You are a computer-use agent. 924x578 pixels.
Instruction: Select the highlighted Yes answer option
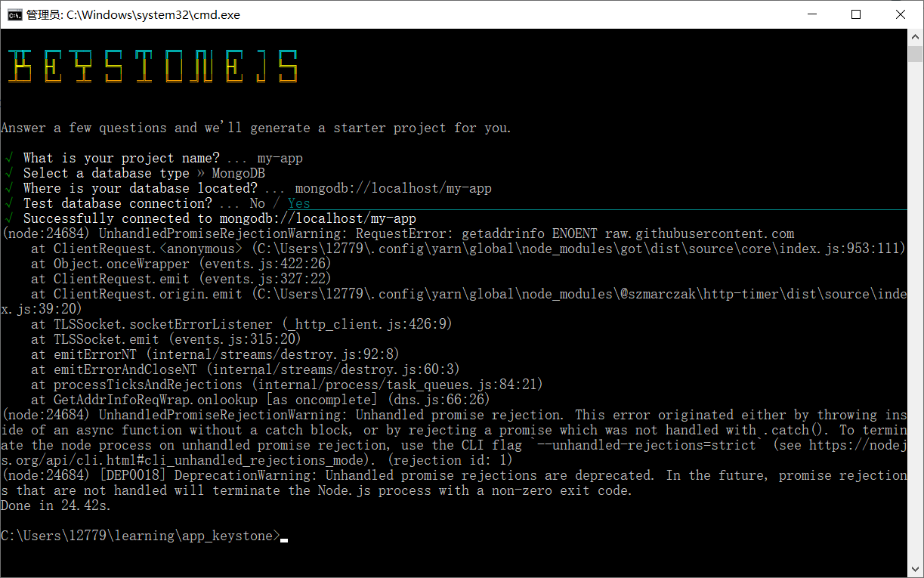[298, 202]
